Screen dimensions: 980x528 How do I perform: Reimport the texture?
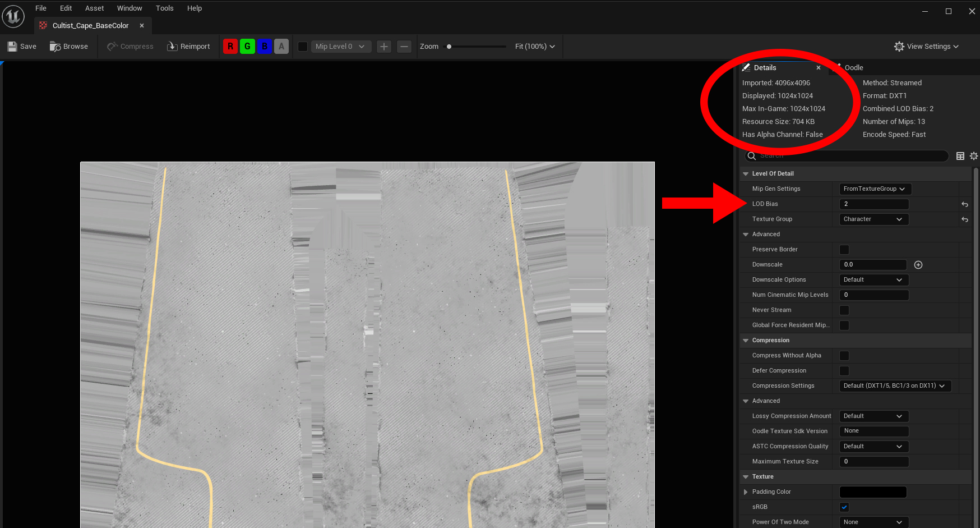click(x=188, y=47)
